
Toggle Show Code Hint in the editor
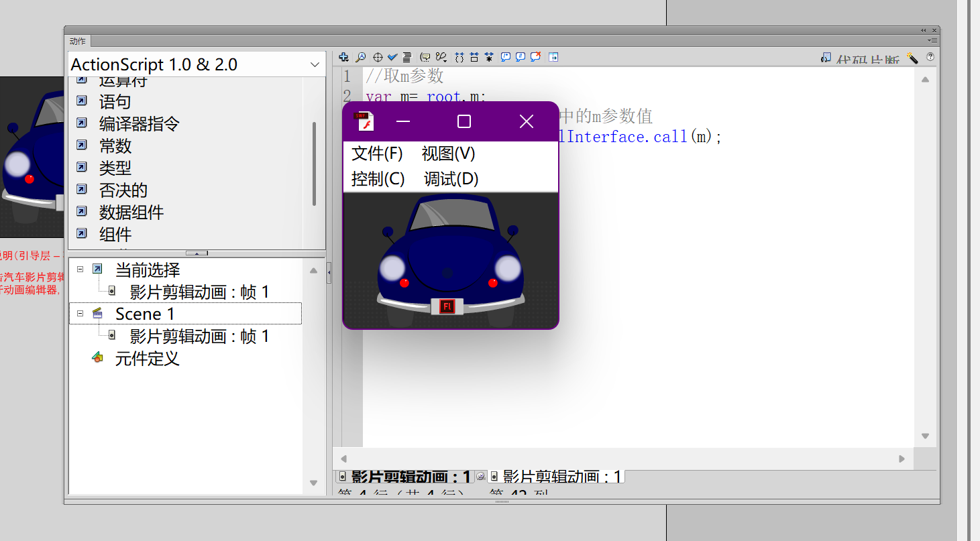pos(425,57)
